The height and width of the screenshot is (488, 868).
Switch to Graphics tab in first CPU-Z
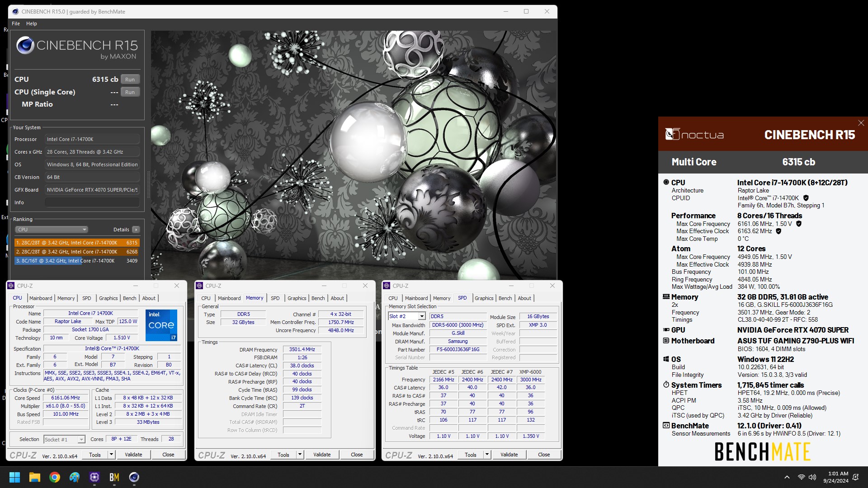[108, 298]
